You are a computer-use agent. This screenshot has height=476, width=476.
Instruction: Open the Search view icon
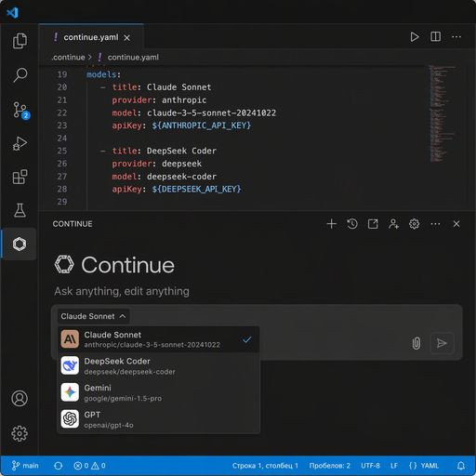20,74
